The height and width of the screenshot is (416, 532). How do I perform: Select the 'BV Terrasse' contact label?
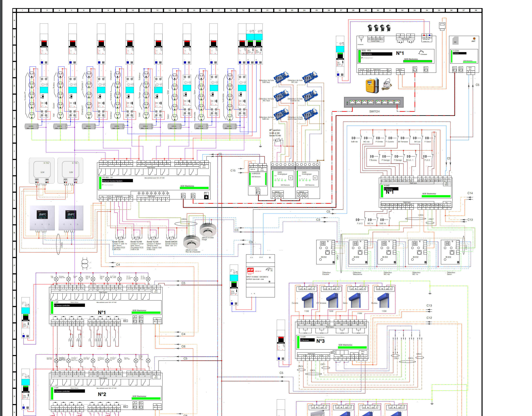403,142
